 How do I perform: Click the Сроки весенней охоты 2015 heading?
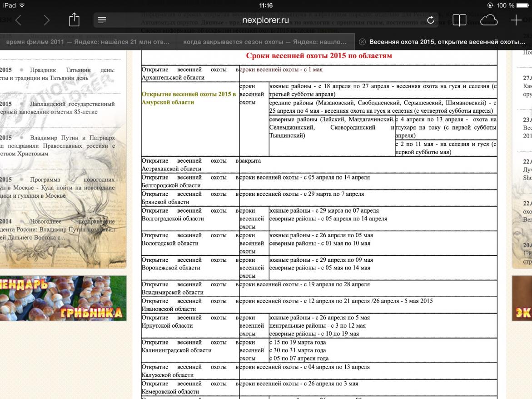(319, 55)
